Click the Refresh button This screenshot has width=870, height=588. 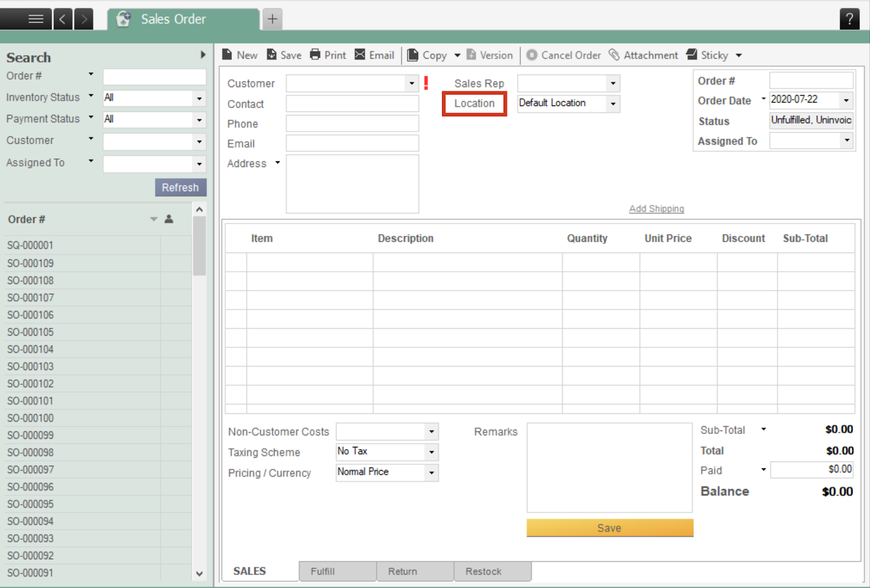click(x=181, y=187)
